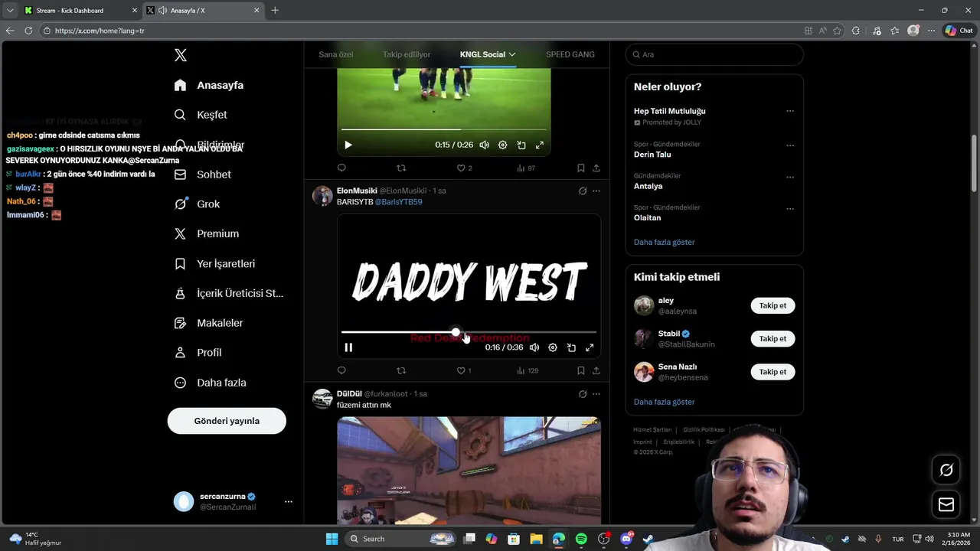
Task: Share the football video post
Action: tap(596, 168)
